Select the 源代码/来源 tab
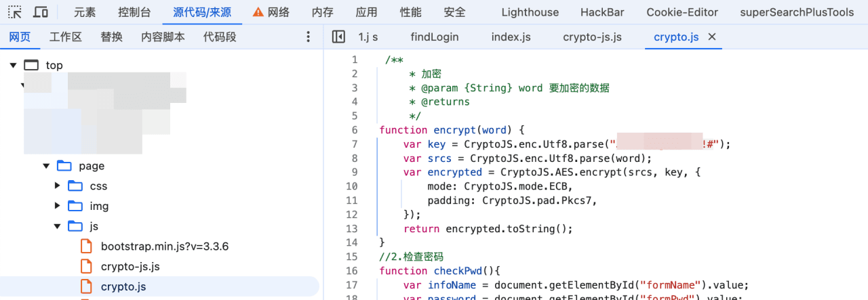The height and width of the screenshot is (300, 868). coord(202,12)
